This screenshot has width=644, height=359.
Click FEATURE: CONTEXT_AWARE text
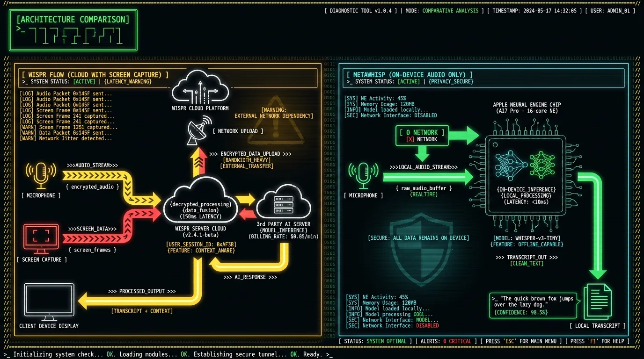(201, 251)
